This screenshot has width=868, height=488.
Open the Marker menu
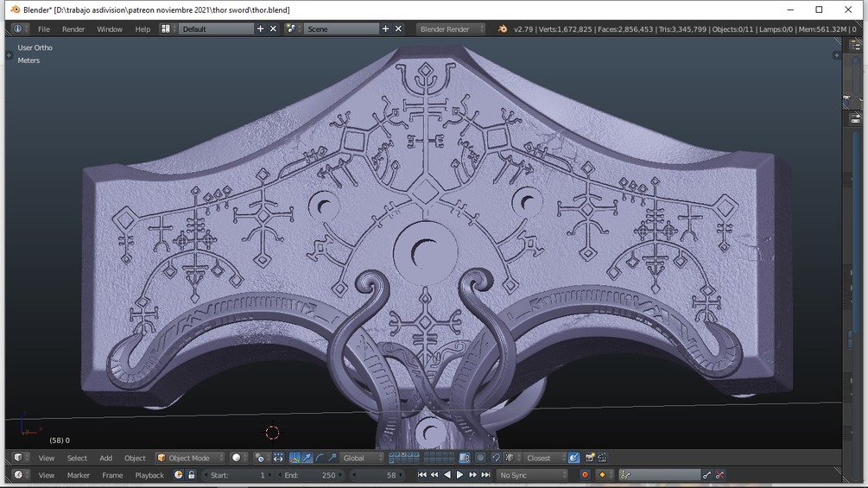(78, 475)
